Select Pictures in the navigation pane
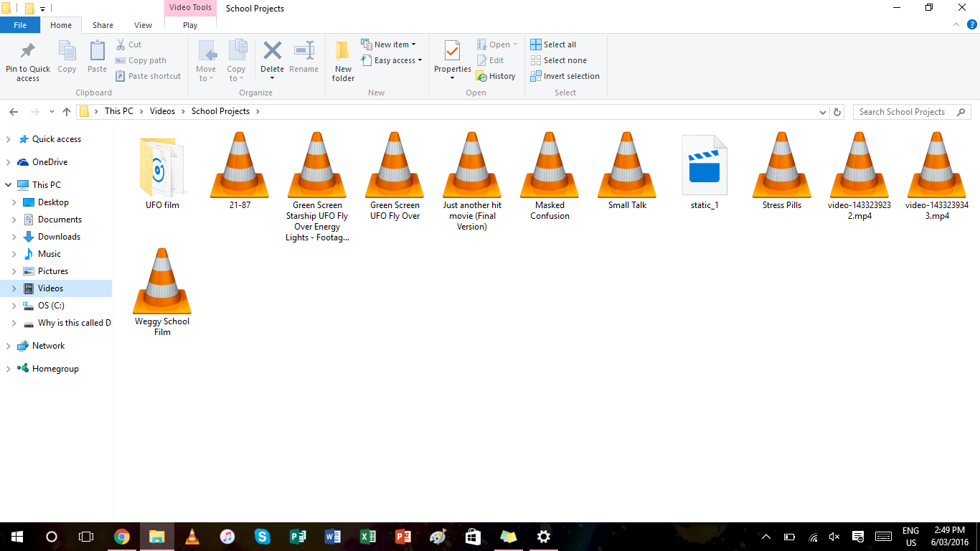The height and width of the screenshot is (551, 980). click(x=53, y=271)
